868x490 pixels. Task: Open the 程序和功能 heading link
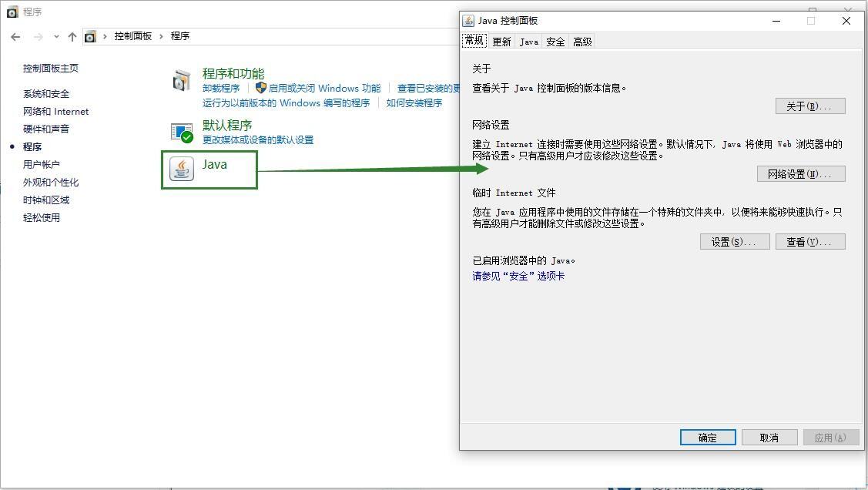pyautogui.click(x=233, y=74)
